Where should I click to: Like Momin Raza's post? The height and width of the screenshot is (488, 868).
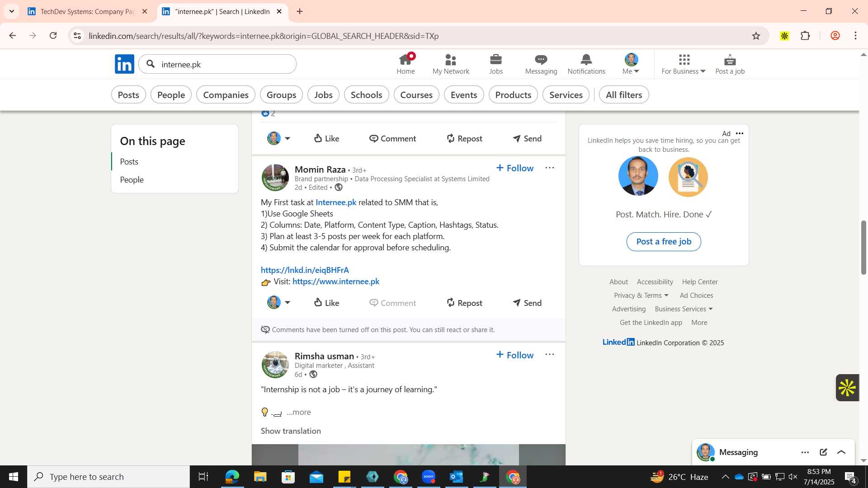coord(326,303)
